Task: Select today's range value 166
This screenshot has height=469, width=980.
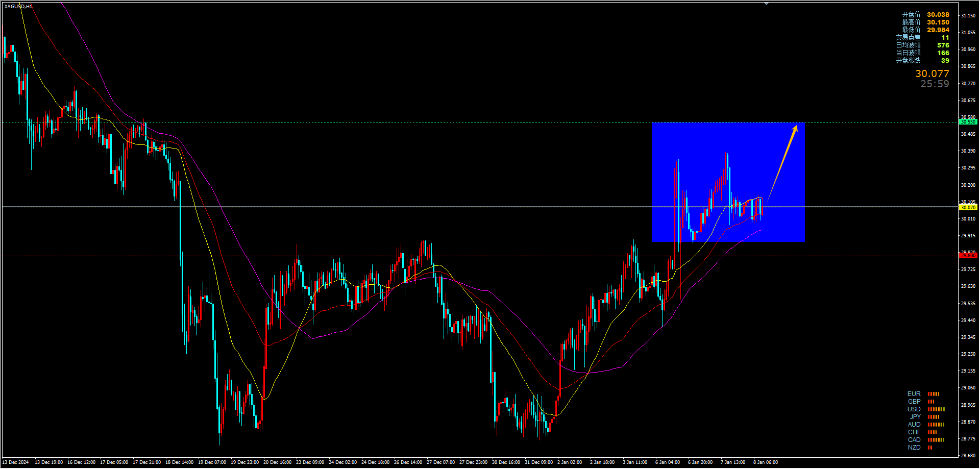Action: click(x=943, y=53)
